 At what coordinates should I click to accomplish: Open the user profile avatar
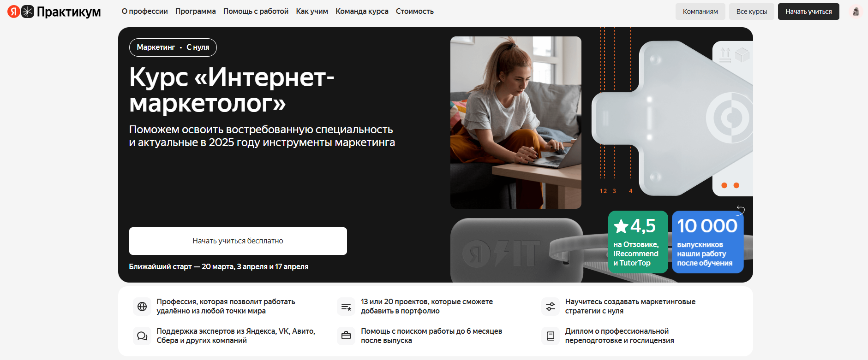click(856, 12)
